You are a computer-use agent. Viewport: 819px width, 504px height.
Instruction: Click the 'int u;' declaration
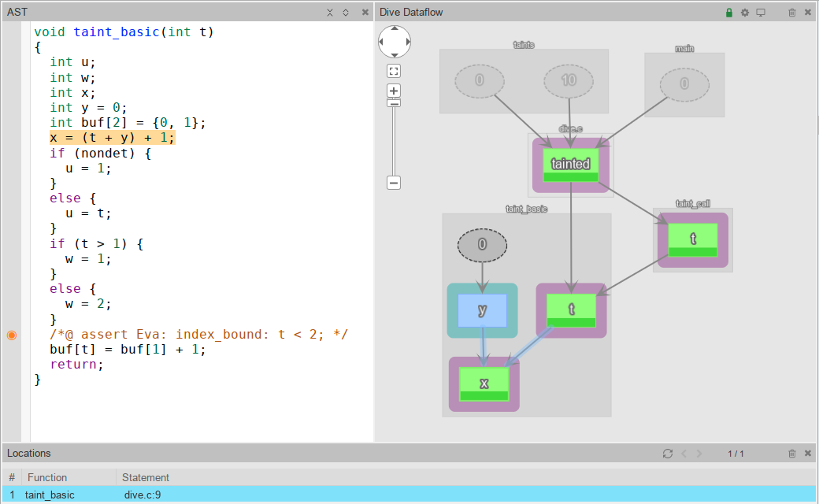pyautogui.click(x=72, y=62)
